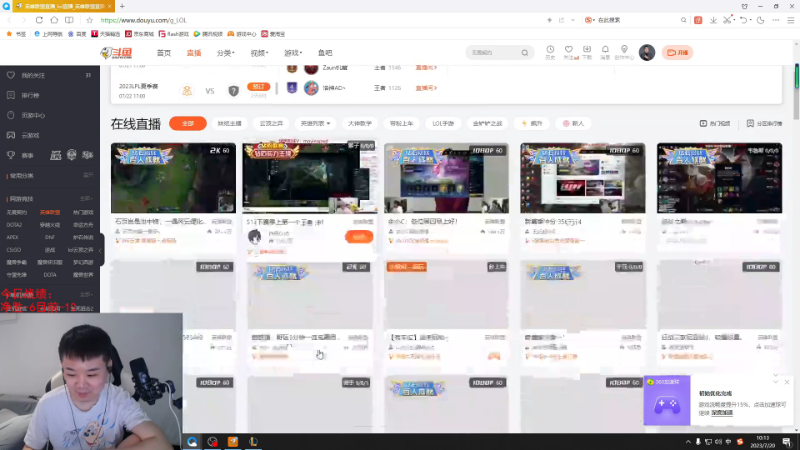Select APEX in the sidebar category list
Image resolution: width=800 pixels, height=450 pixels.
coord(13,237)
